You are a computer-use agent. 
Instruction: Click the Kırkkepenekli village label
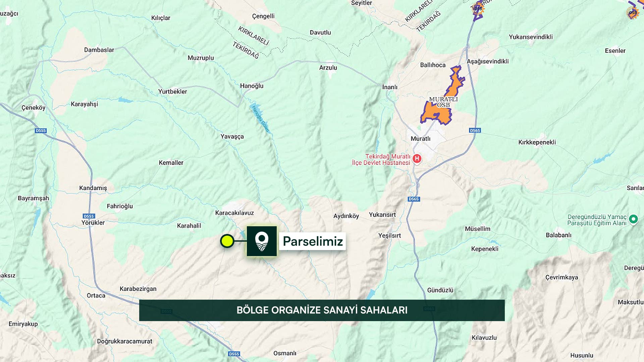[x=537, y=142]
